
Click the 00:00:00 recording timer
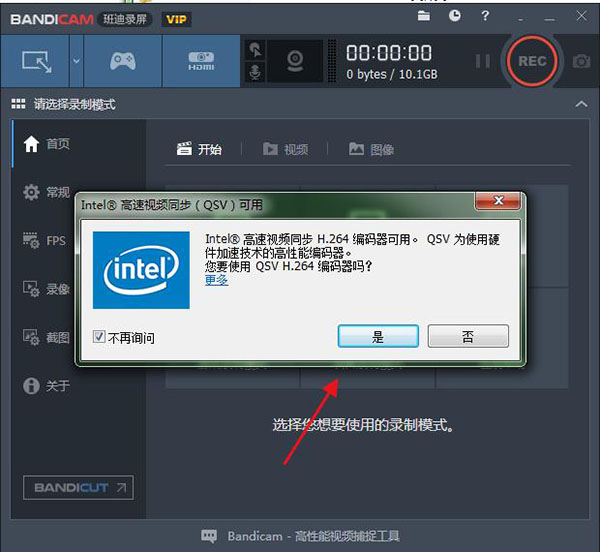pos(389,53)
